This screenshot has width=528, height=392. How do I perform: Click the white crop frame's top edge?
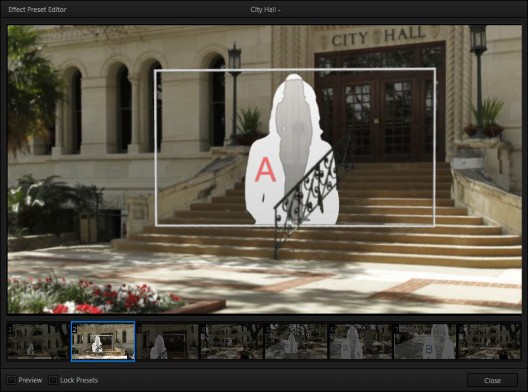(295, 70)
